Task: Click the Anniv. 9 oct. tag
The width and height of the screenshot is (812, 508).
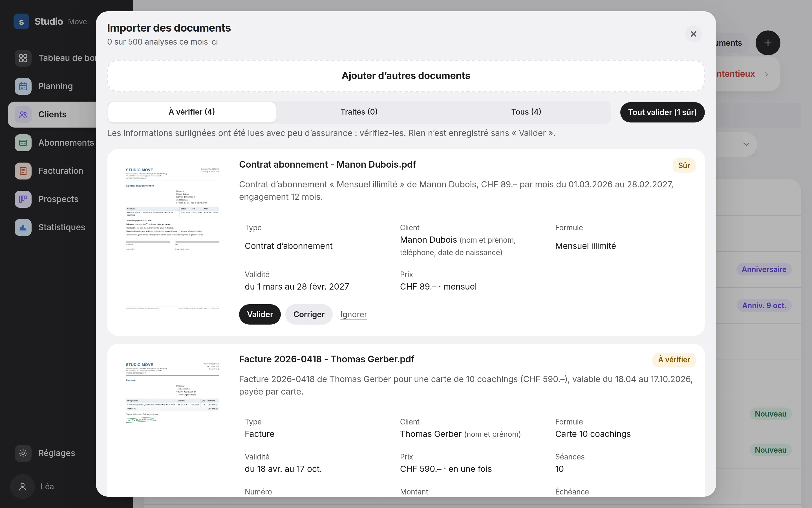Action: (x=764, y=305)
